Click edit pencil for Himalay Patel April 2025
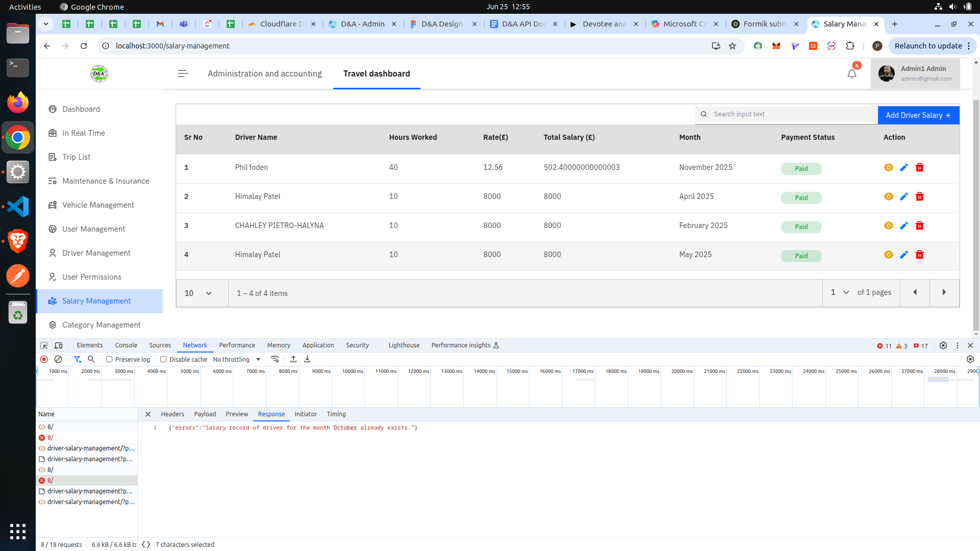The width and height of the screenshot is (980, 551). tap(904, 196)
